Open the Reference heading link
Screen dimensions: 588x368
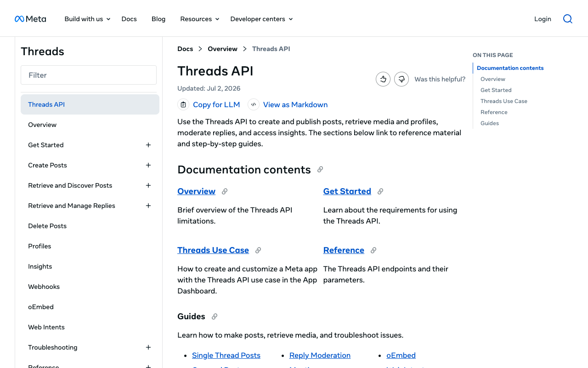click(x=344, y=250)
